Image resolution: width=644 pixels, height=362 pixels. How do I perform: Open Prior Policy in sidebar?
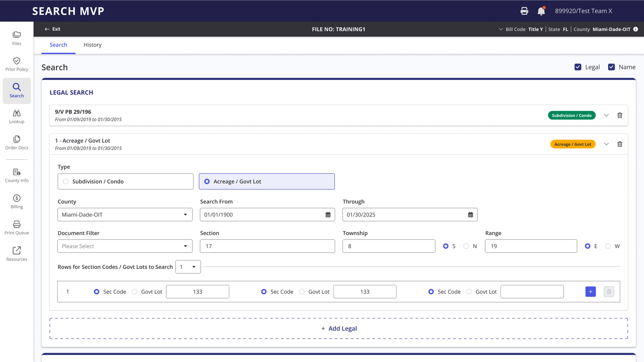17,64
